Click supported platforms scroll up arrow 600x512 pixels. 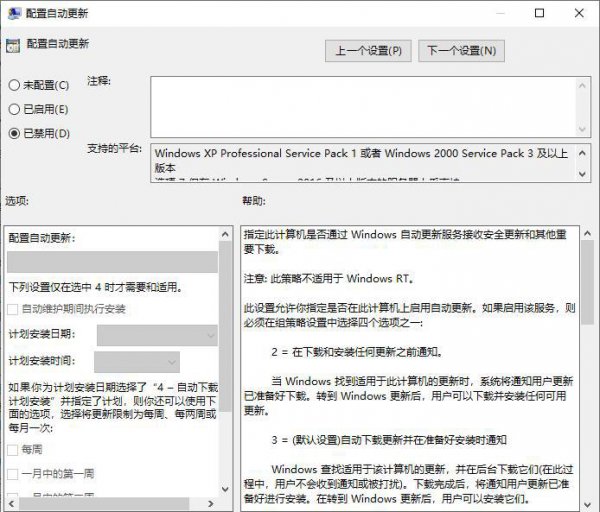click(x=582, y=153)
